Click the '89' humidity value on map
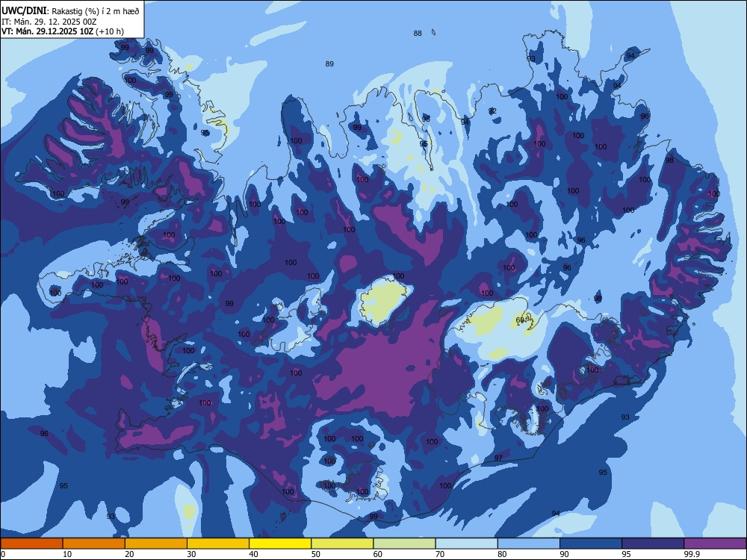Screen dimensions: 747x560 click(329, 63)
